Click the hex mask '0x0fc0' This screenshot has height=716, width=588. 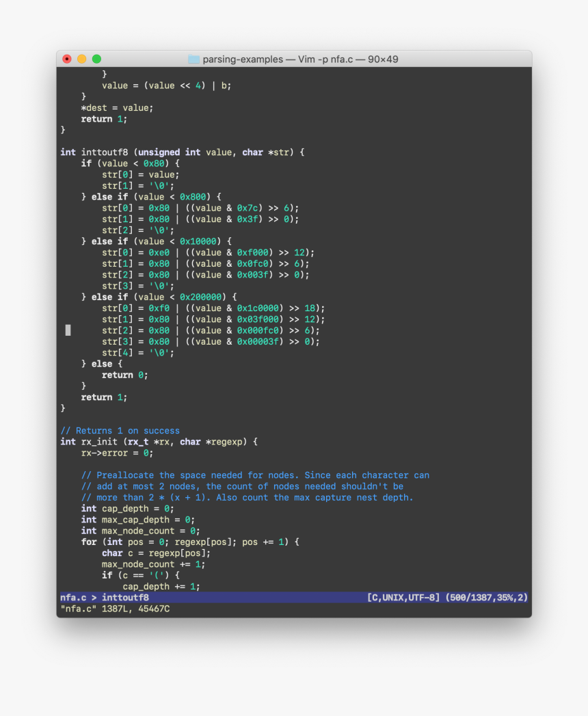252,263
